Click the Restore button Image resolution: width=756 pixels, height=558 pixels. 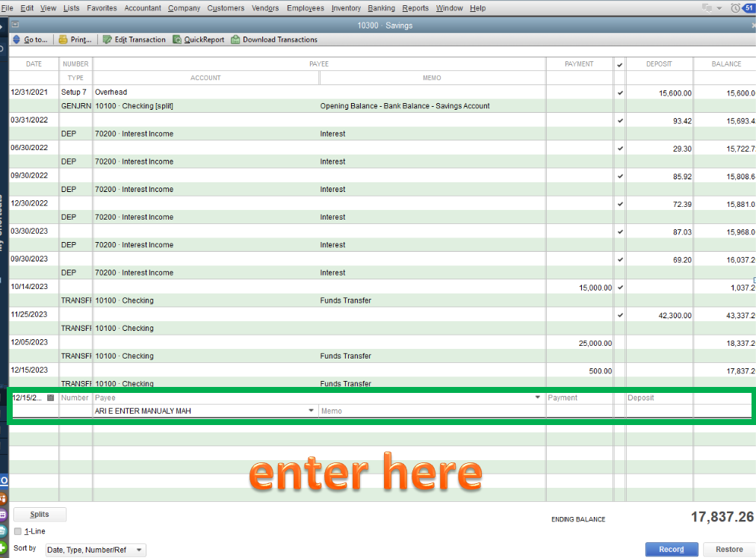(x=729, y=549)
